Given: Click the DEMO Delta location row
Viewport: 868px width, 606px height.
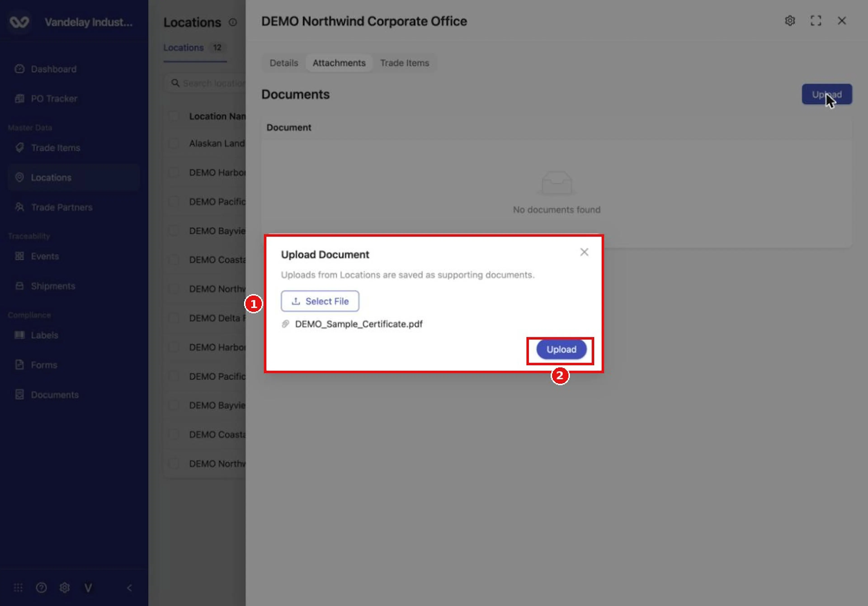Looking at the screenshot, I should 205,318.
